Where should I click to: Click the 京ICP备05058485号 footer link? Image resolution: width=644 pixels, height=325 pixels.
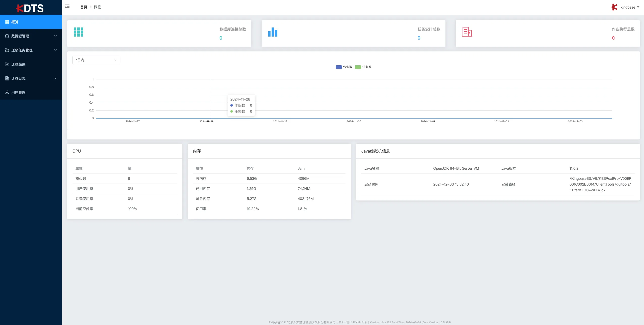pos(353,322)
